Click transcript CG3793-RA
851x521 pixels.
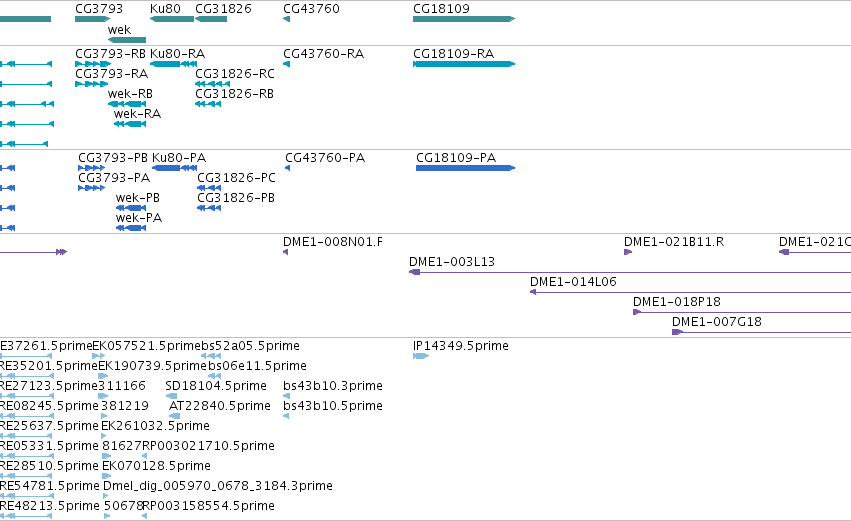111,74
